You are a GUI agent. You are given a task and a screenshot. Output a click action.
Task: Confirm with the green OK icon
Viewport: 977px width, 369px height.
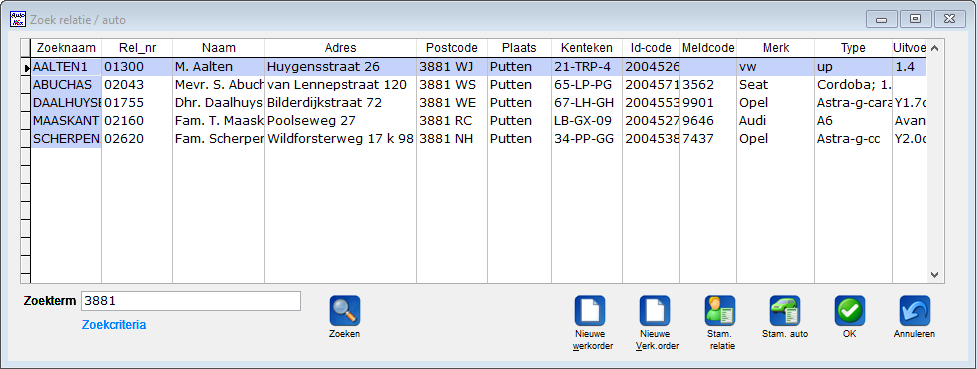point(850,310)
